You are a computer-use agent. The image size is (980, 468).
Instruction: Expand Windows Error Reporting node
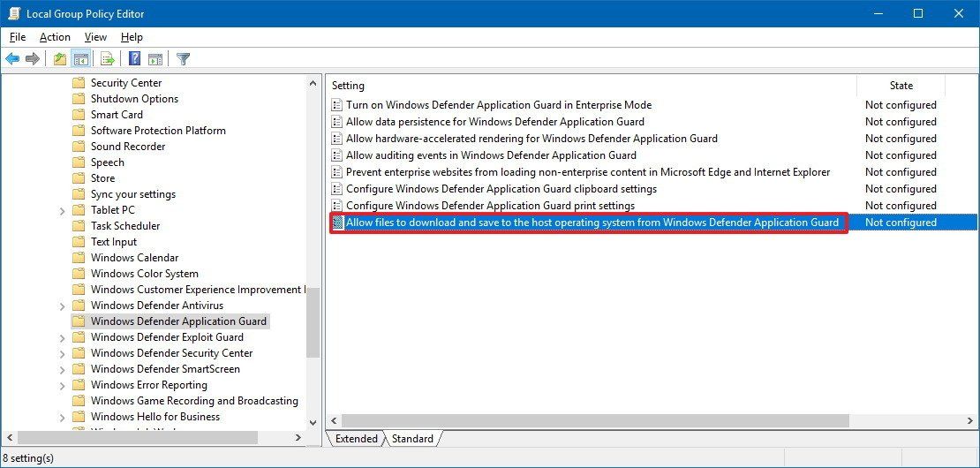tap(62, 386)
